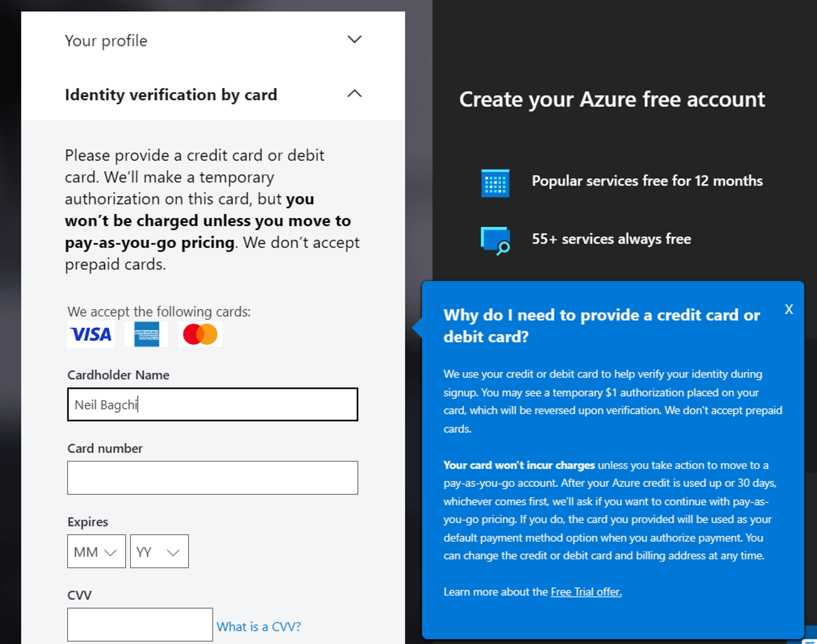The height and width of the screenshot is (644, 817).
Task: Click the CVV input field
Action: pos(140,624)
